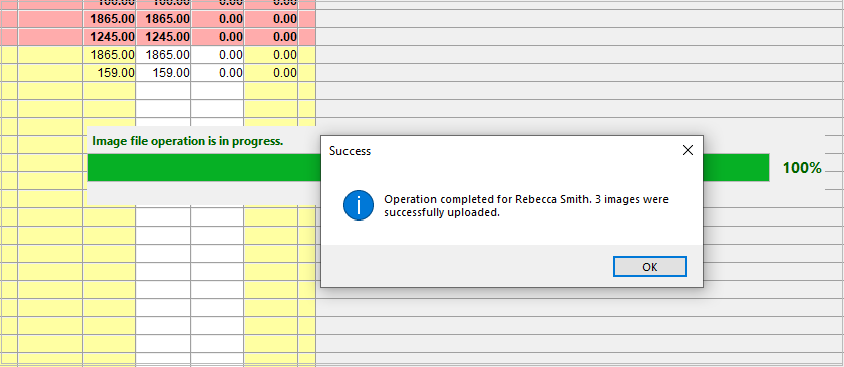The width and height of the screenshot is (844, 367).
Task: Select the second bold 1865.00 cell in pink row
Action: pos(163,19)
